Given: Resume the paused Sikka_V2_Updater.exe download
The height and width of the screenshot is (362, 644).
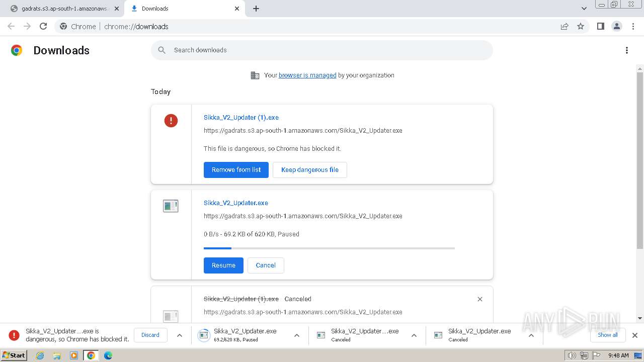Looking at the screenshot, I should click(x=223, y=265).
